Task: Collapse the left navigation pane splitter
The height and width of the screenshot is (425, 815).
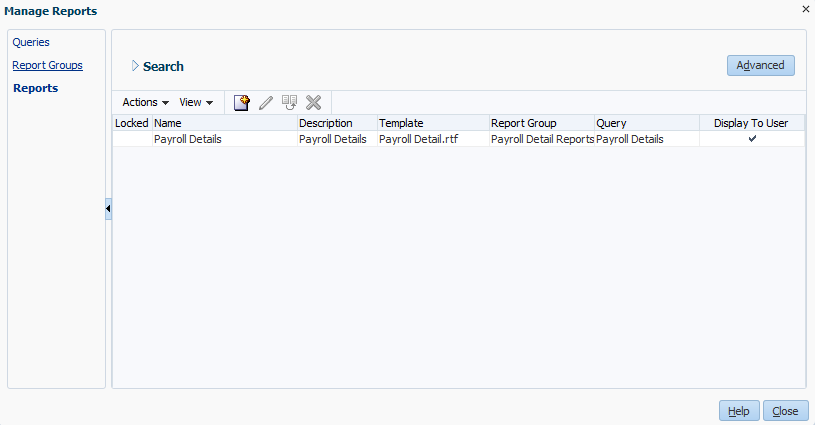Action: point(108,209)
